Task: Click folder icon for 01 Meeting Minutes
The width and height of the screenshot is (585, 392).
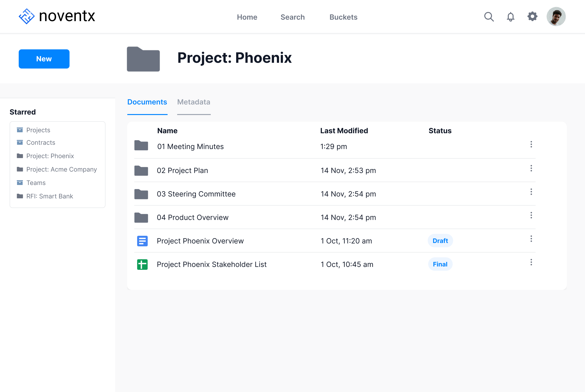Action: (x=141, y=145)
